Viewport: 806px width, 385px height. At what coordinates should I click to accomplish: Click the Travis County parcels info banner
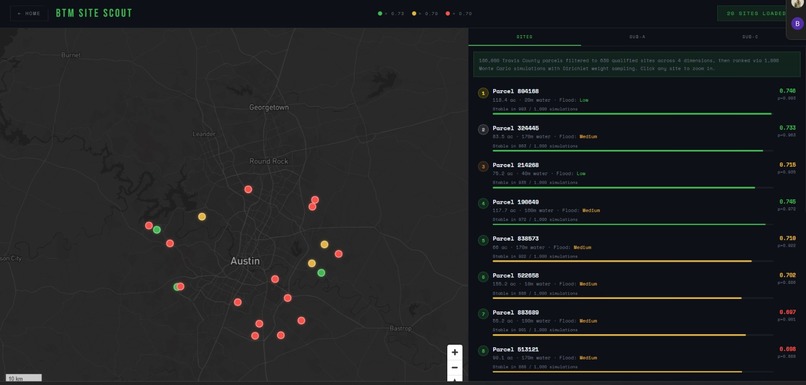pyautogui.click(x=637, y=64)
